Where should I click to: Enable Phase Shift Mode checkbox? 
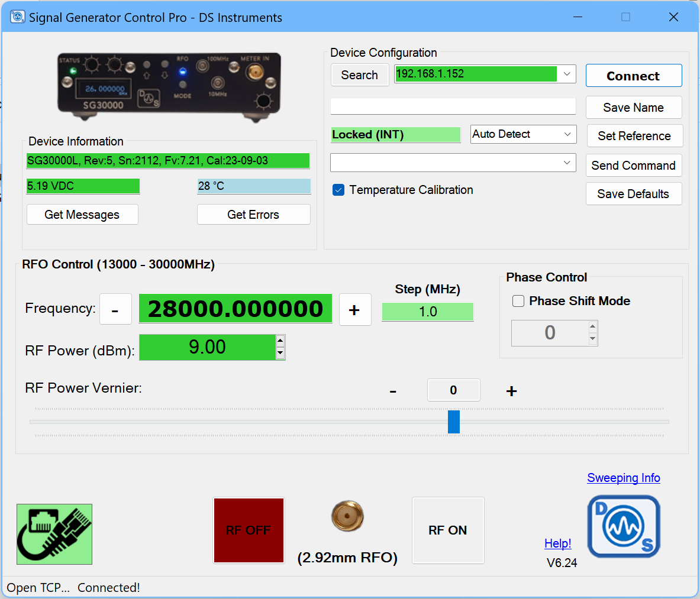click(x=518, y=301)
